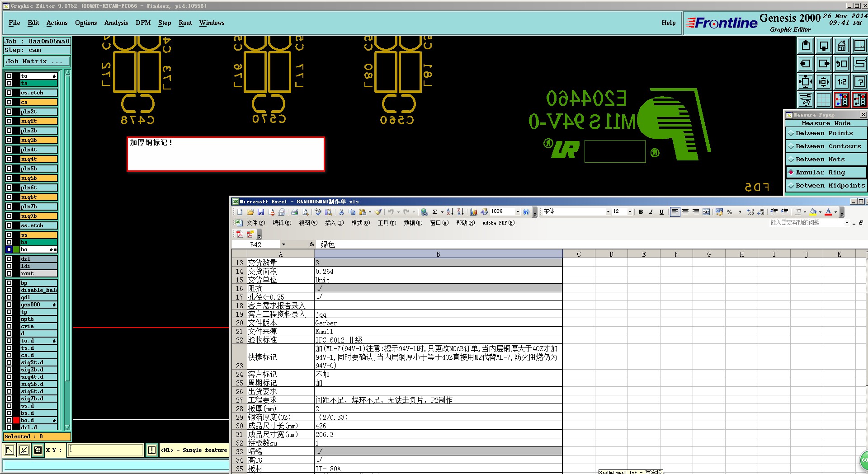This screenshot has width=868, height=474.
Task: Open the help question box dropdown
Action: coord(847,223)
